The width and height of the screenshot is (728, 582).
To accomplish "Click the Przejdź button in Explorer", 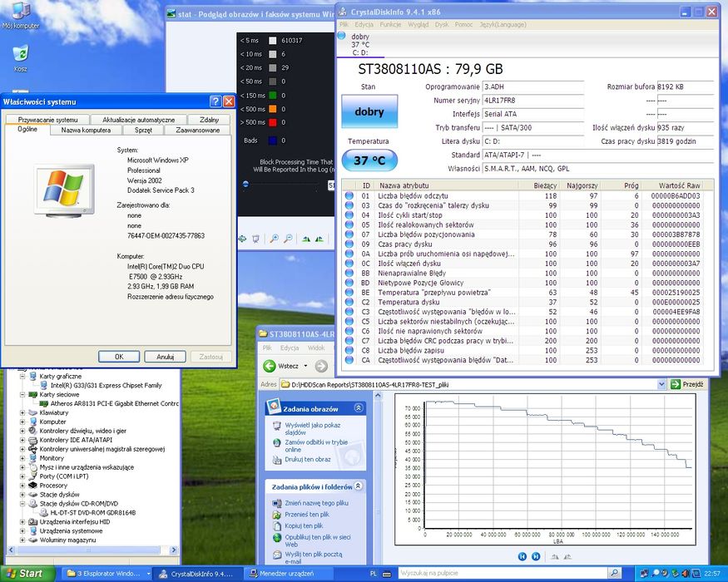I will coord(688,384).
